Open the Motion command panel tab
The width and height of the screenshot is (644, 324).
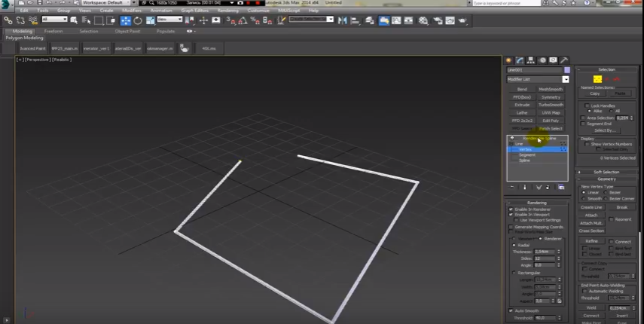542,60
